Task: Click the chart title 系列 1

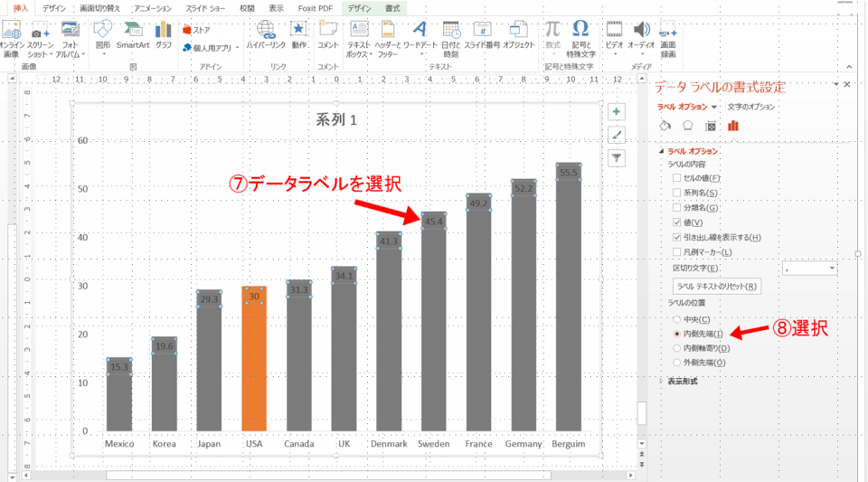Action: tap(336, 119)
